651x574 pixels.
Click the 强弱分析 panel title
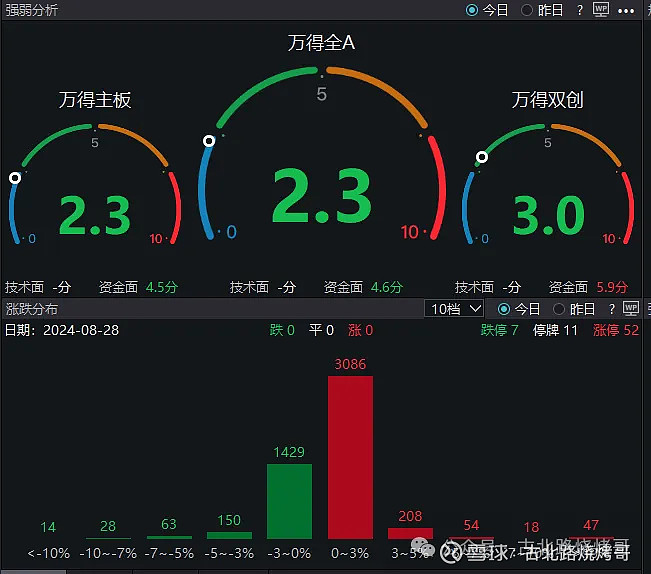(32, 10)
